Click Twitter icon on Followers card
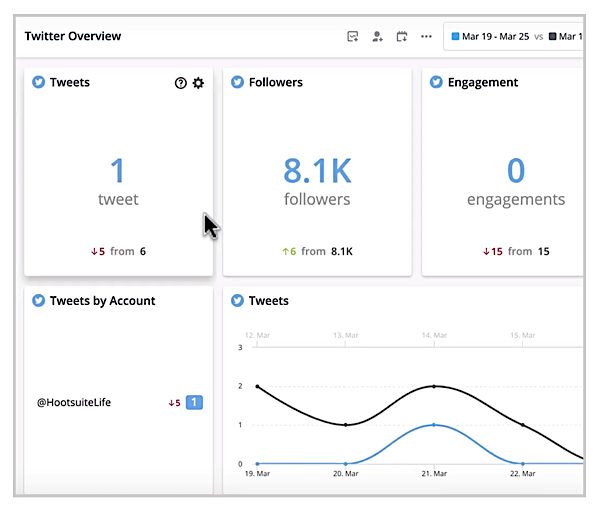Screen dimensions: 600x514 click(238, 82)
